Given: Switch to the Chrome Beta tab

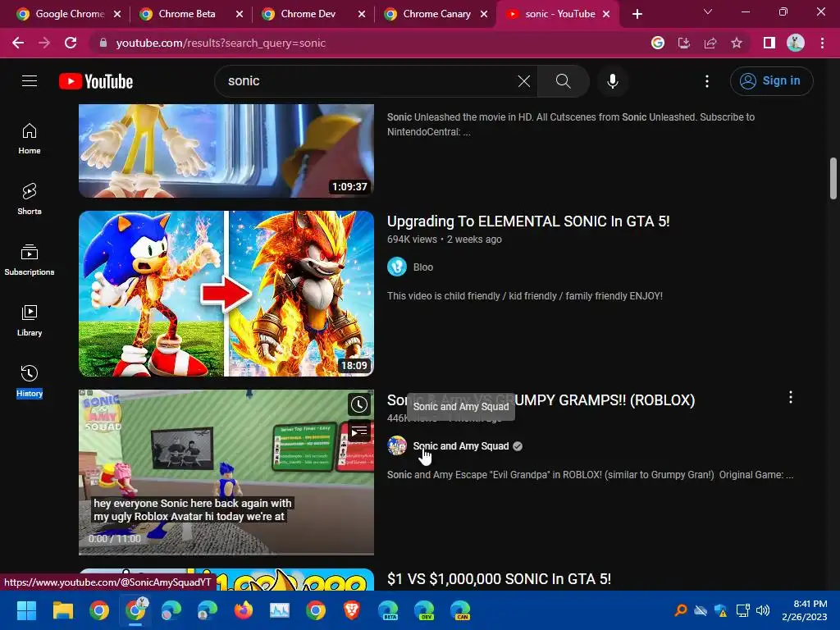Looking at the screenshot, I should (186, 14).
